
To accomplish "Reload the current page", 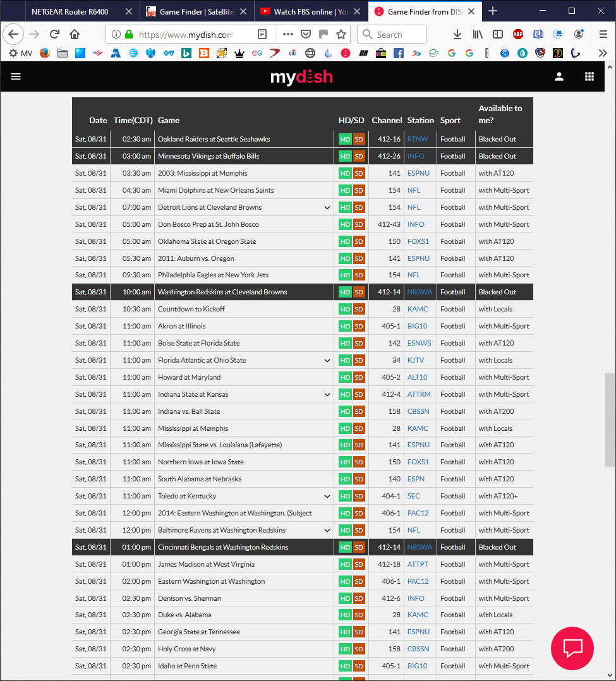I will [54, 34].
